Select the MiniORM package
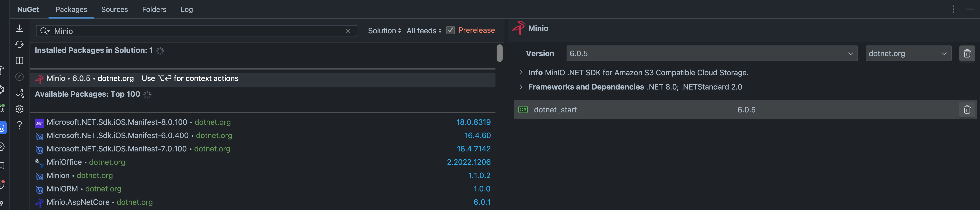 tap(262, 189)
